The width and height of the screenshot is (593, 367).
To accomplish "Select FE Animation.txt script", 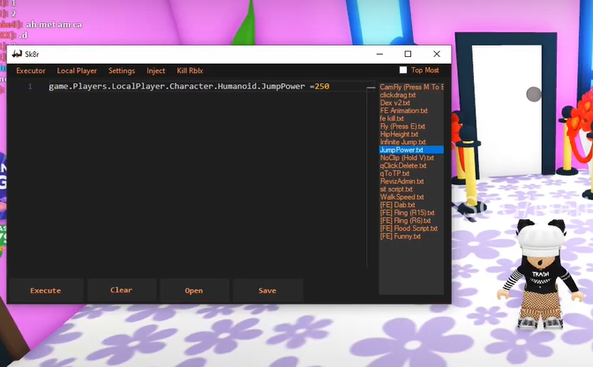I will (x=404, y=110).
